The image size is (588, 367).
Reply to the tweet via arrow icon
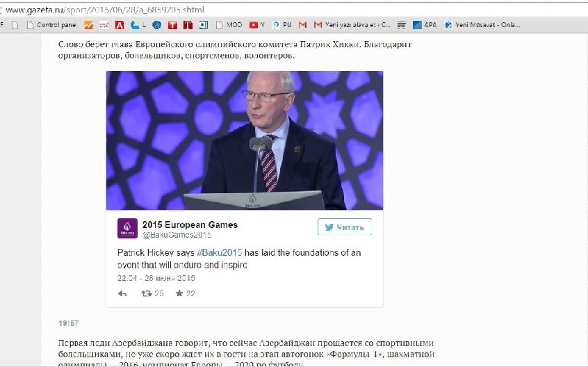(122, 293)
